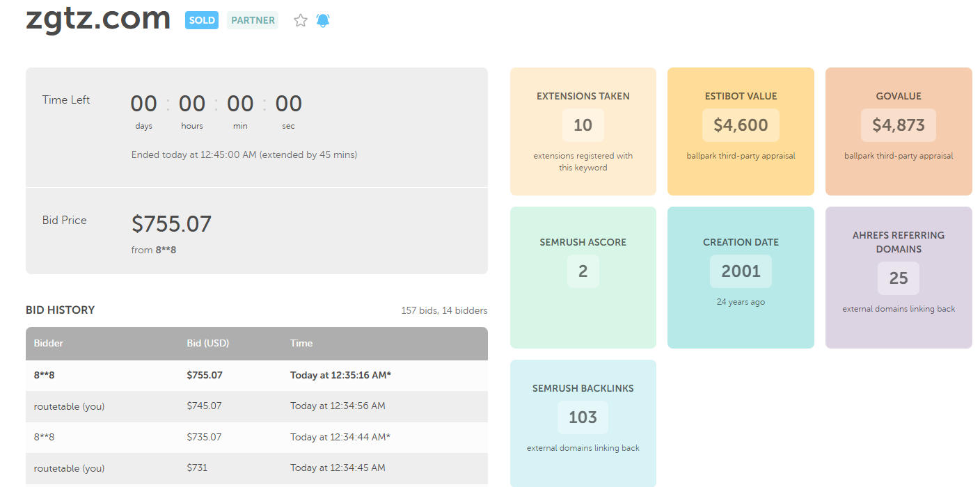Click the $735.07 bid row
Screen dimensions: 980x487
pyautogui.click(x=256, y=437)
